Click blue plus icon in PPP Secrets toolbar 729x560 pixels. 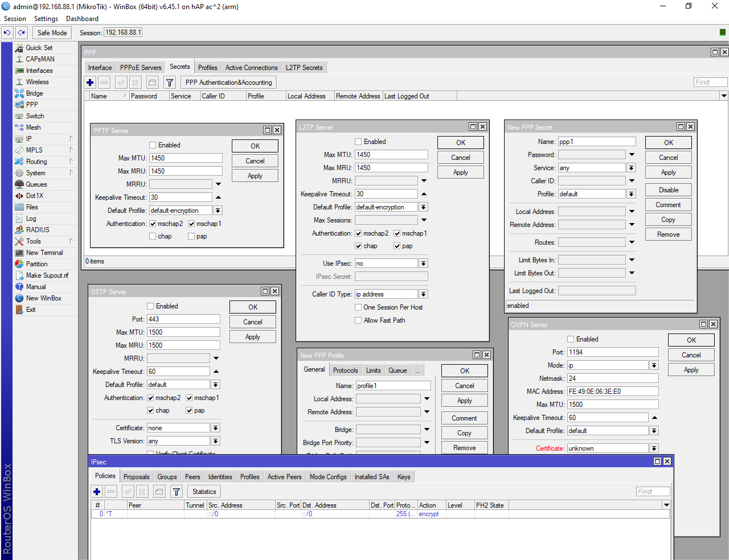[90, 83]
